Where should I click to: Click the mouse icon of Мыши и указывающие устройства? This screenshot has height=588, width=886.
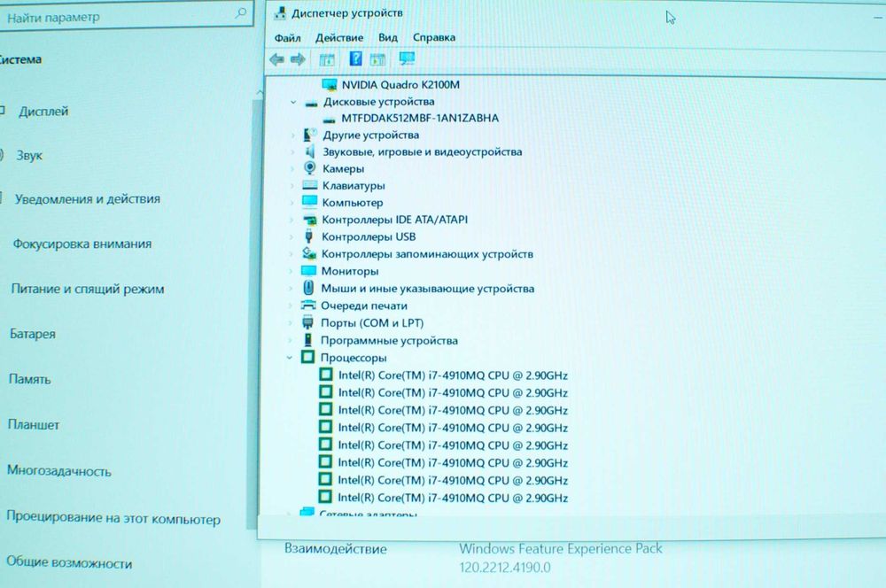pos(308,288)
